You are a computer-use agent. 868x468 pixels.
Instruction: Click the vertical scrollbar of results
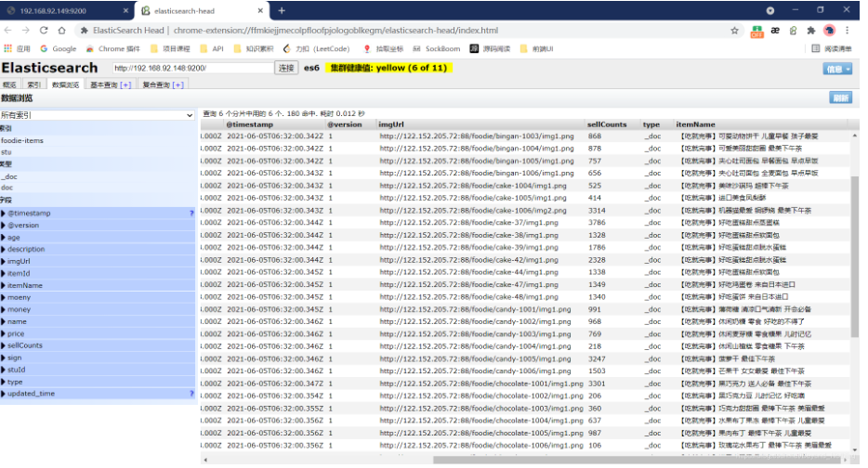(x=855, y=256)
